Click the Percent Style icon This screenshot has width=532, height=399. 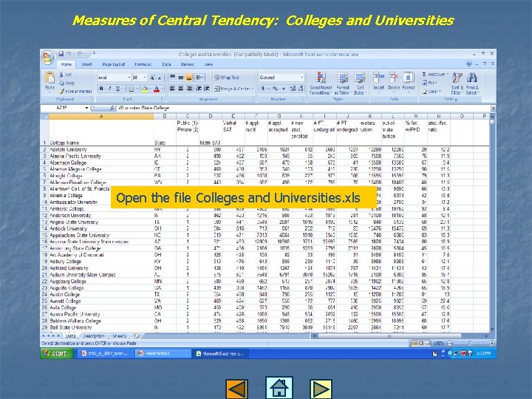pos(275,89)
